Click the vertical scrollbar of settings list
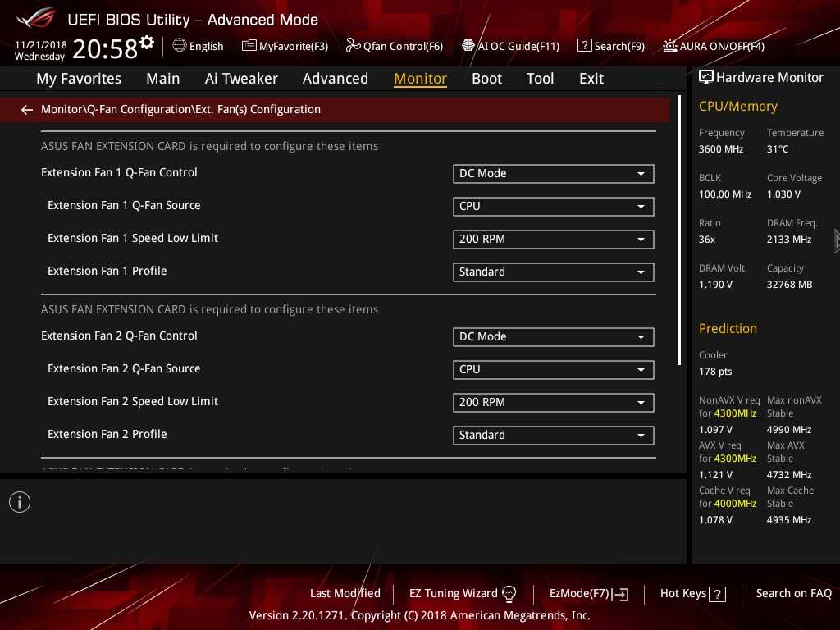 (679, 231)
